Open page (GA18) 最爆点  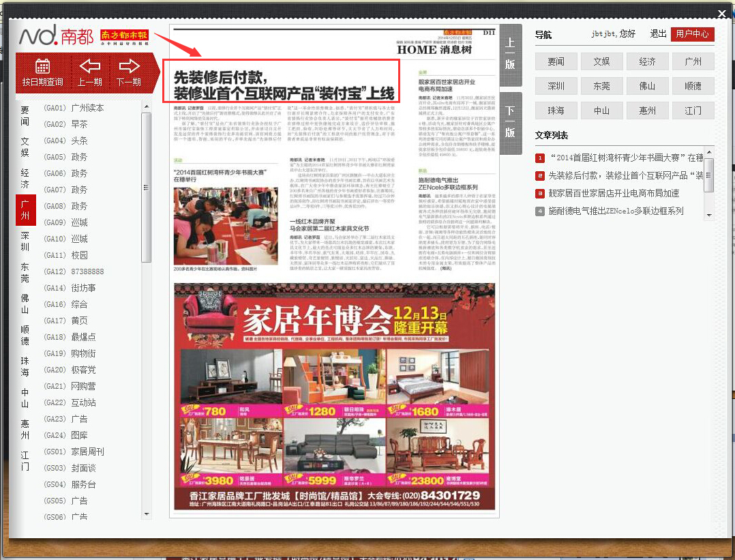click(70, 337)
